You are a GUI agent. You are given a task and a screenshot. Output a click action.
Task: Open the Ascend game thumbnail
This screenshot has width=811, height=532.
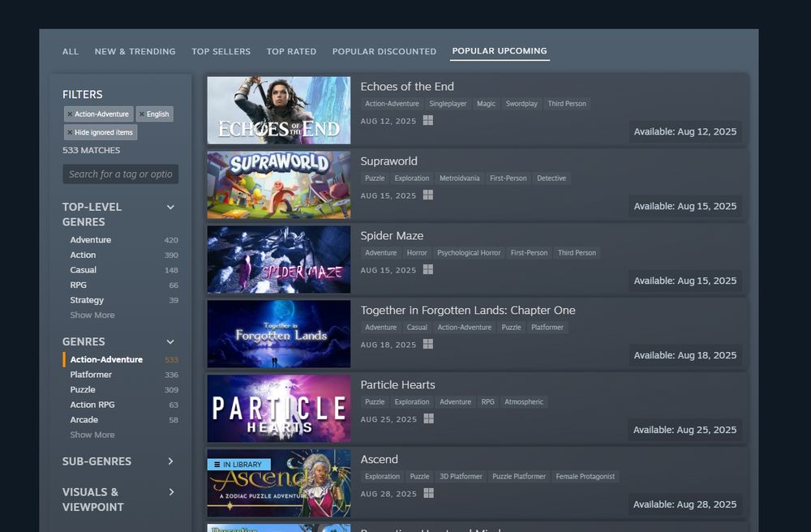click(x=279, y=483)
